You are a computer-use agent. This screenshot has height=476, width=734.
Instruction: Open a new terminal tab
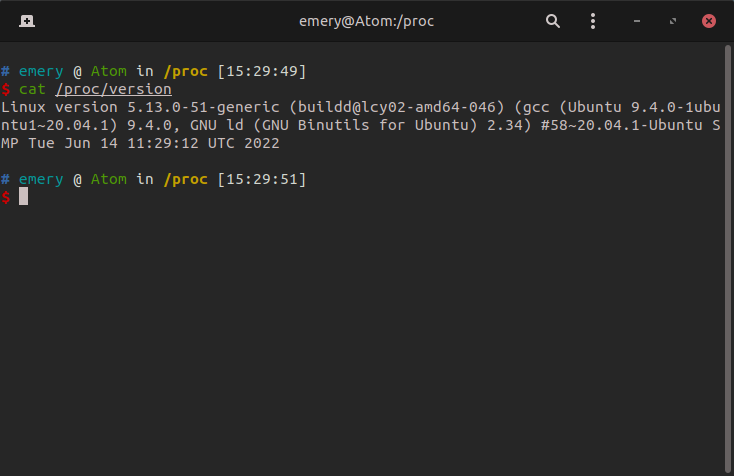pyautogui.click(x=26, y=21)
